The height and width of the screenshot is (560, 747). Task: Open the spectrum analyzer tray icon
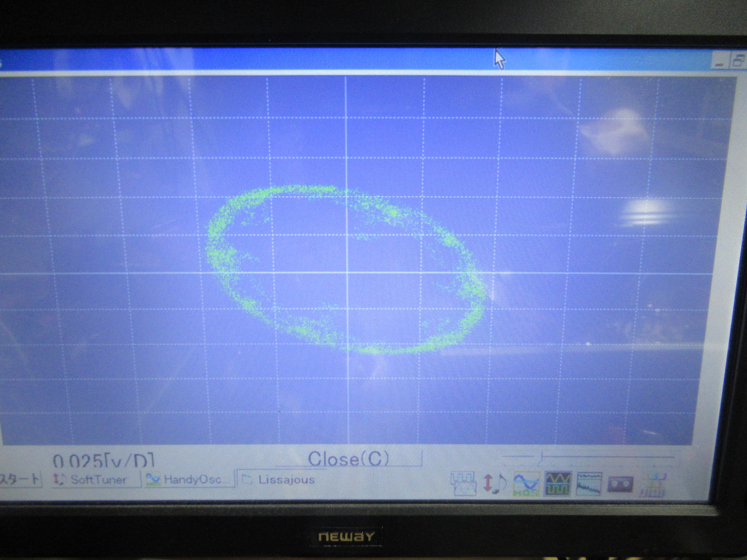[x=589, y=484]
